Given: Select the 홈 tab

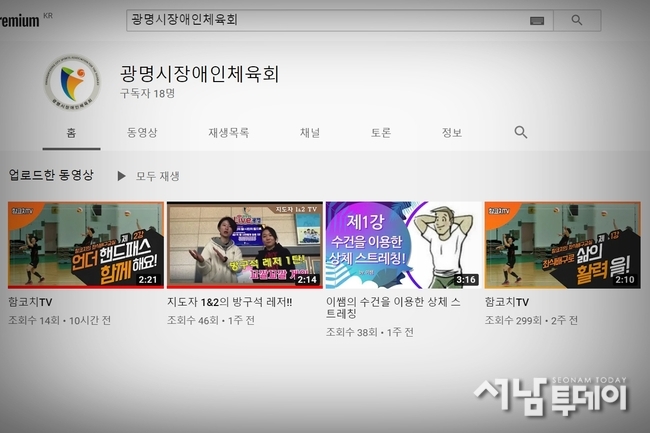Looking at the screenshot, I should coord(71,133).
